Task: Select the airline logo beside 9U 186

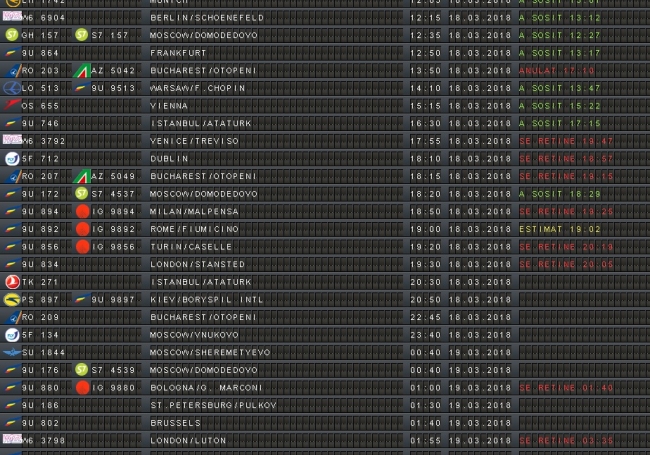Action: tap(11, 405)
